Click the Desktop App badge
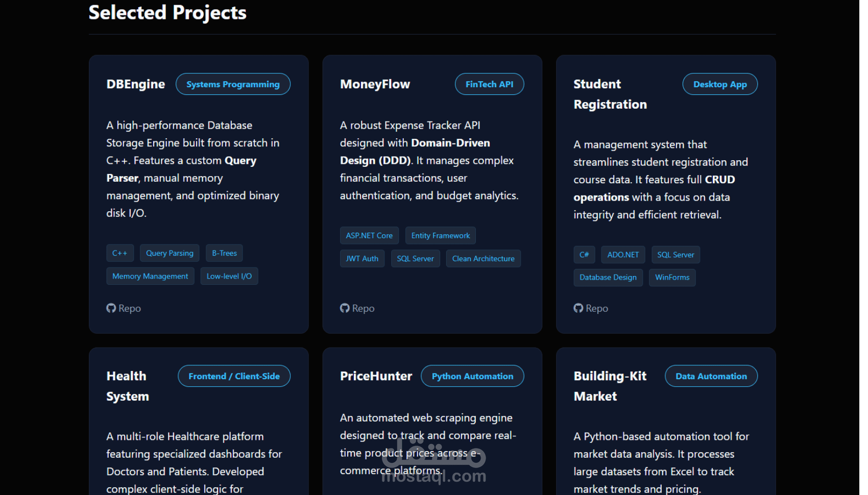The image size is (868, 495). (x=720, y=84)
